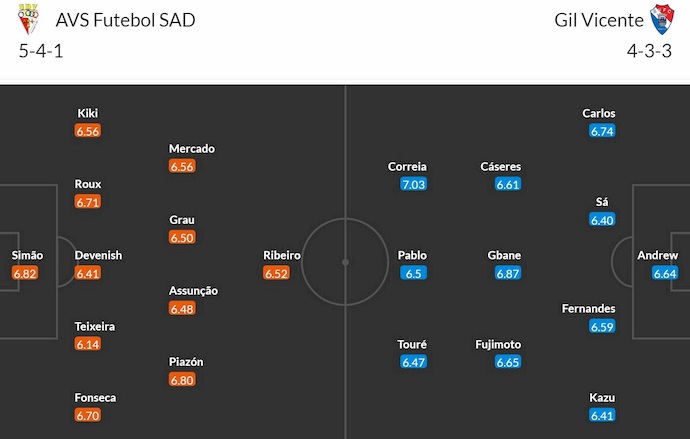Click Correia's 7.03 rating badge
690x439 pixels.
pyautogui.click(x=413, y=184)
